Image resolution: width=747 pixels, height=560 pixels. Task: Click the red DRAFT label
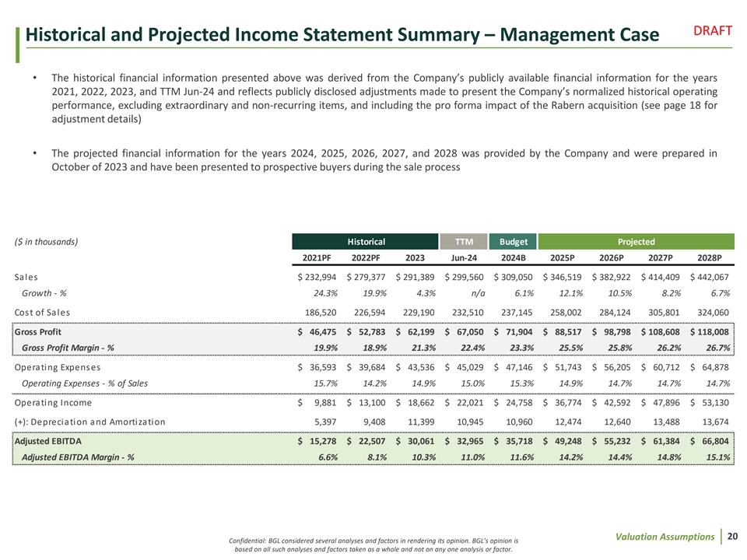712,30
